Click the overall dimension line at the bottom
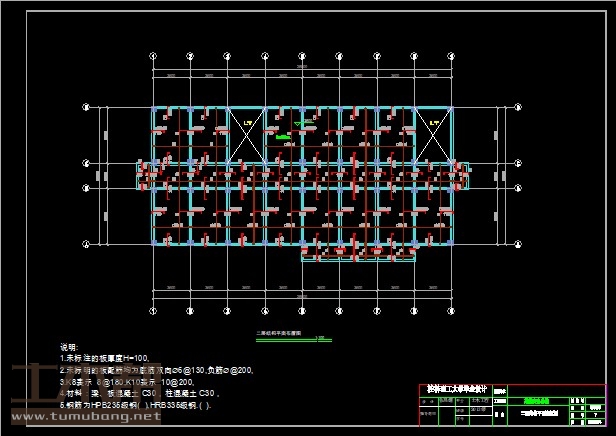The width and height of the screenshot is (616, 436). 302,296
